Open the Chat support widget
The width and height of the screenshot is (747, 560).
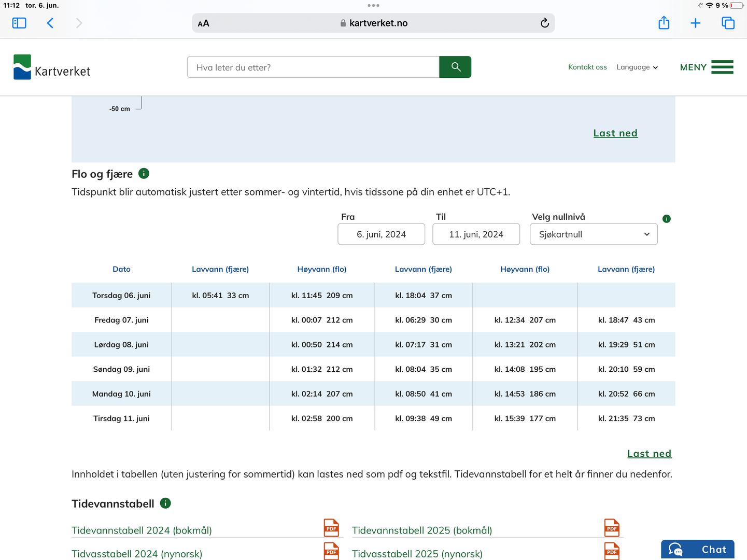point(697,549)
